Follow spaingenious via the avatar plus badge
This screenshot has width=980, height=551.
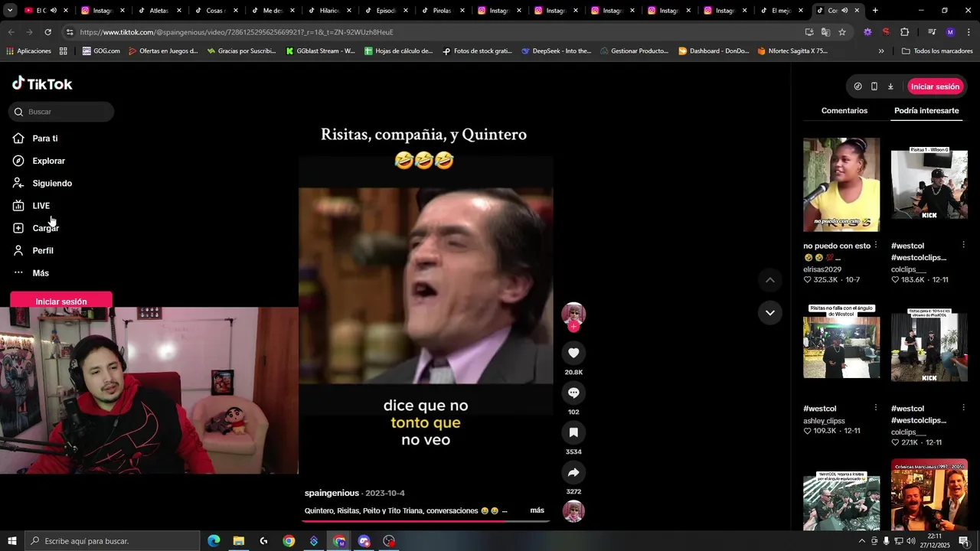(x=573, y=327)
